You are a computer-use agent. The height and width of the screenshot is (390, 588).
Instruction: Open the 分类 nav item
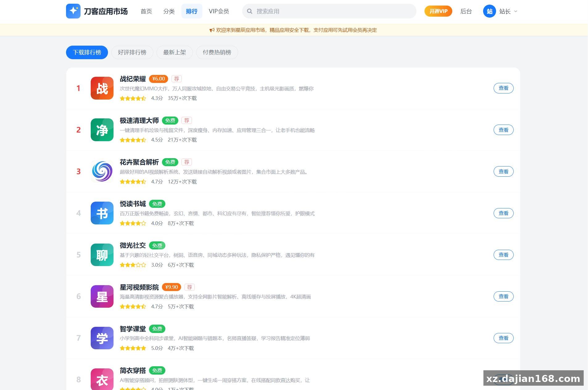(169, 11)
